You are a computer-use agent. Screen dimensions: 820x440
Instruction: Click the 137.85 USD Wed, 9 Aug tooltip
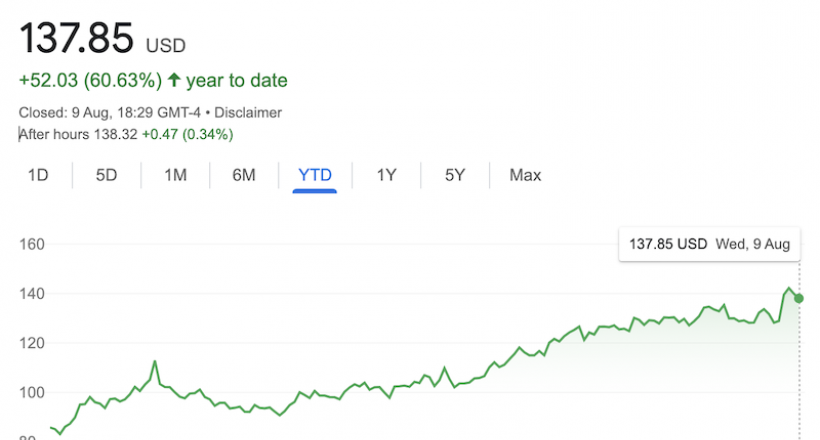709,244
